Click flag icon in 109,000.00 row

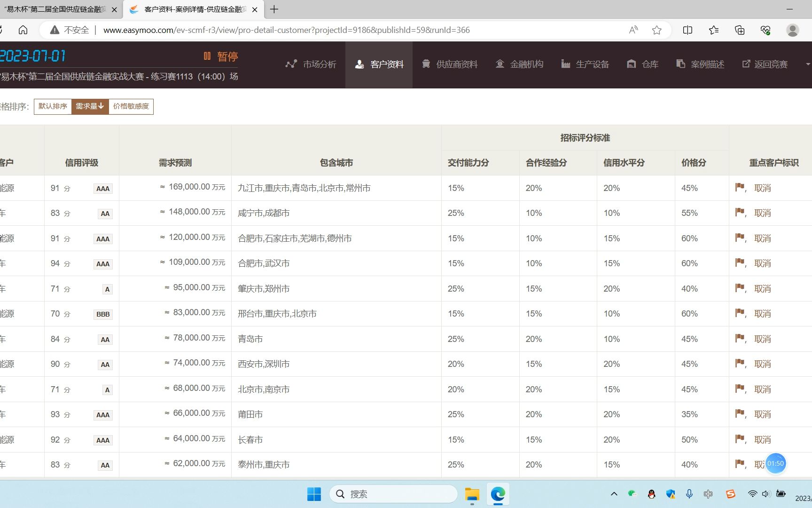740,262
